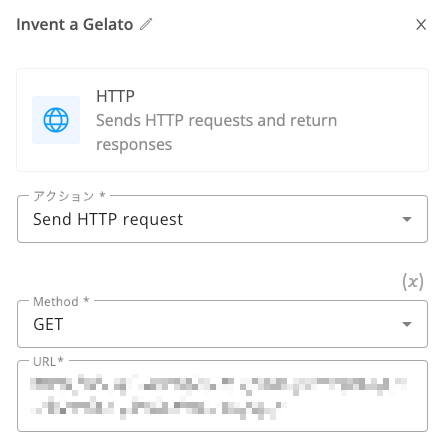Click the blue globe HTTP icon

56,120
